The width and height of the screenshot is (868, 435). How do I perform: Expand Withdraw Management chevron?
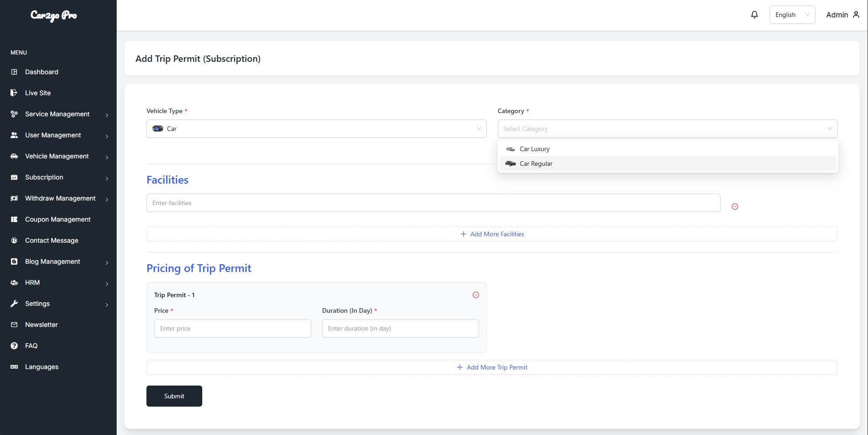(x=107, y=199)
